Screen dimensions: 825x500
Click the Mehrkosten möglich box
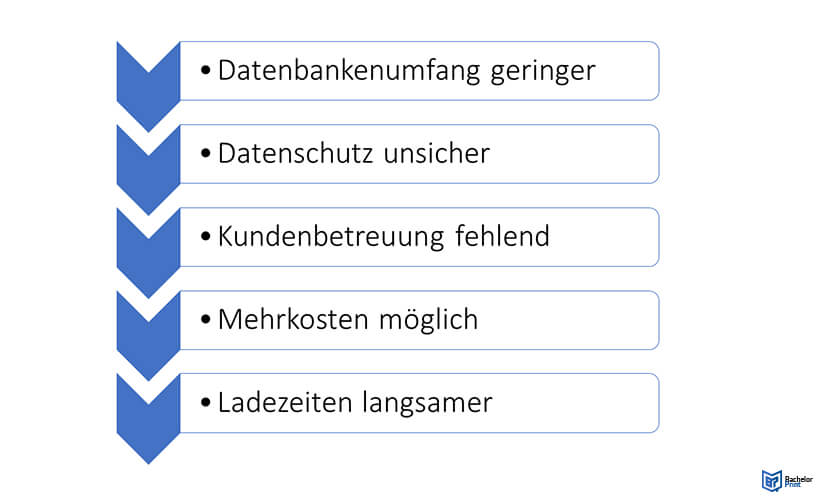pyautogui.click(x=419, y=320)
